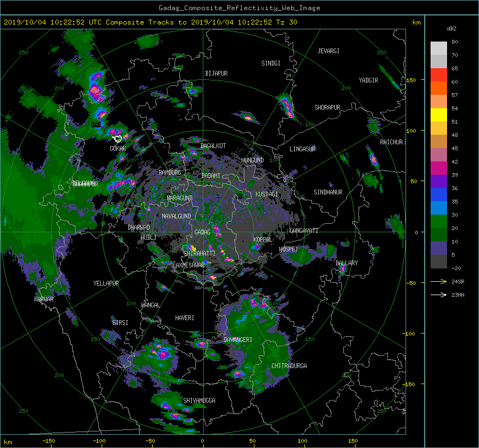
Task: Pick the dark gray 5 dBZ swatch
Action: point(439,261)
